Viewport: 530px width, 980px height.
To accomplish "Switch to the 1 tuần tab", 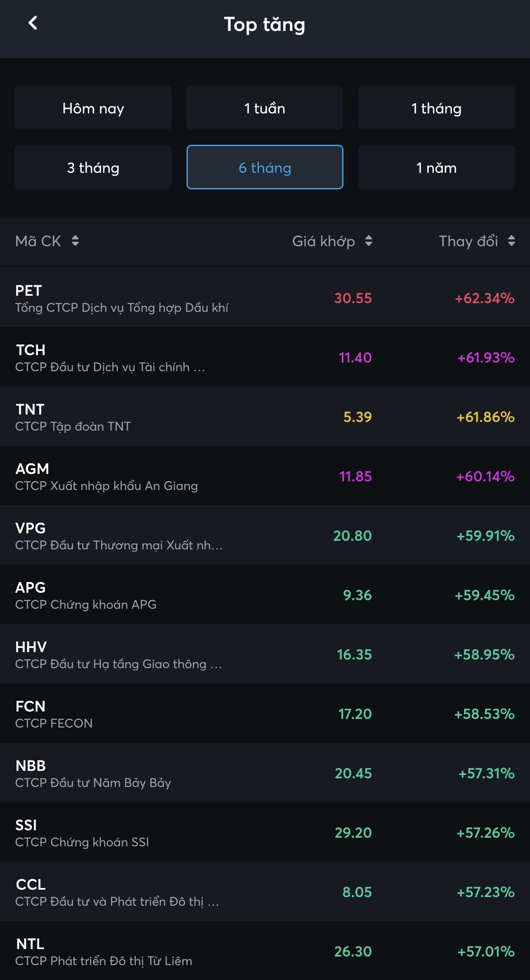I will (265, 108).
